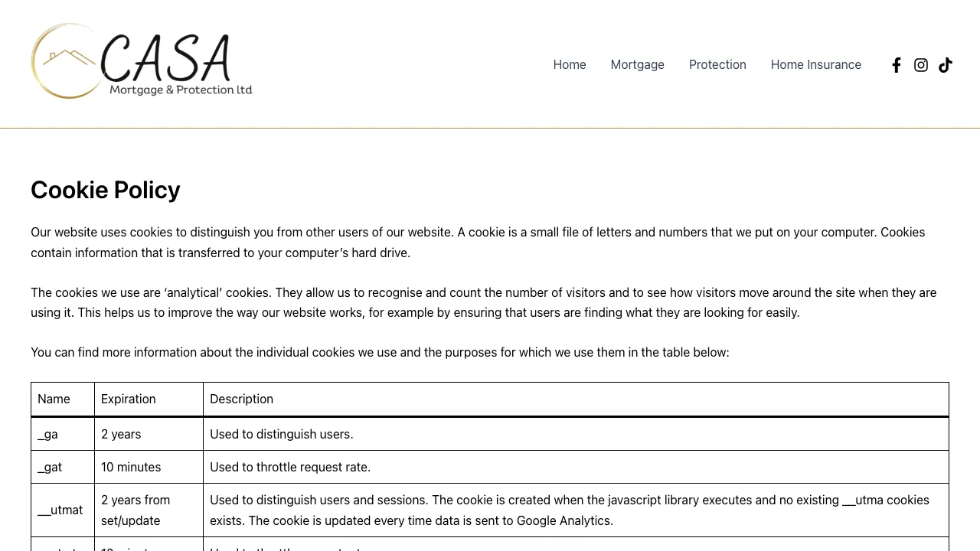The image size is (980, 551).
Task: Open the Instagram profile icon
Action: (920, 65)
